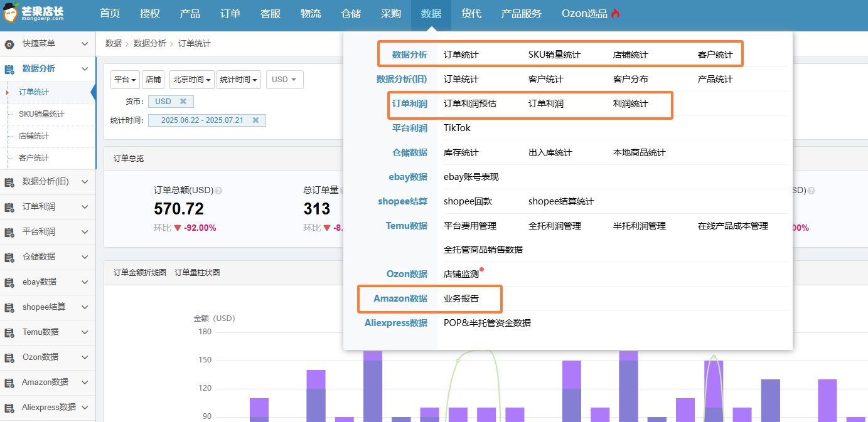This screenshot has width=868, height=422.
Task: Select 在线产品成本管理 under Temu数据
Action: pos(733,226)
